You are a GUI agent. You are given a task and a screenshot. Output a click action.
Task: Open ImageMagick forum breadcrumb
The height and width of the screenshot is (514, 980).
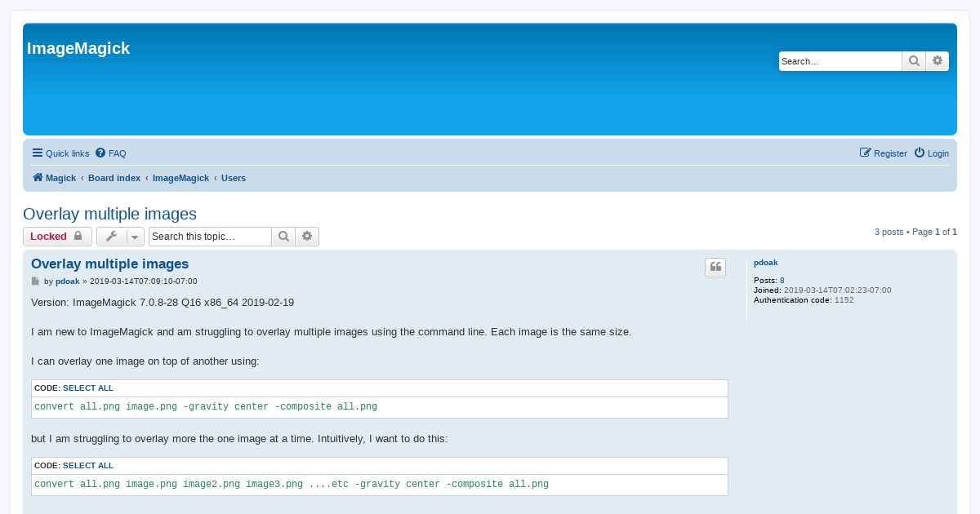coord(181,178)
